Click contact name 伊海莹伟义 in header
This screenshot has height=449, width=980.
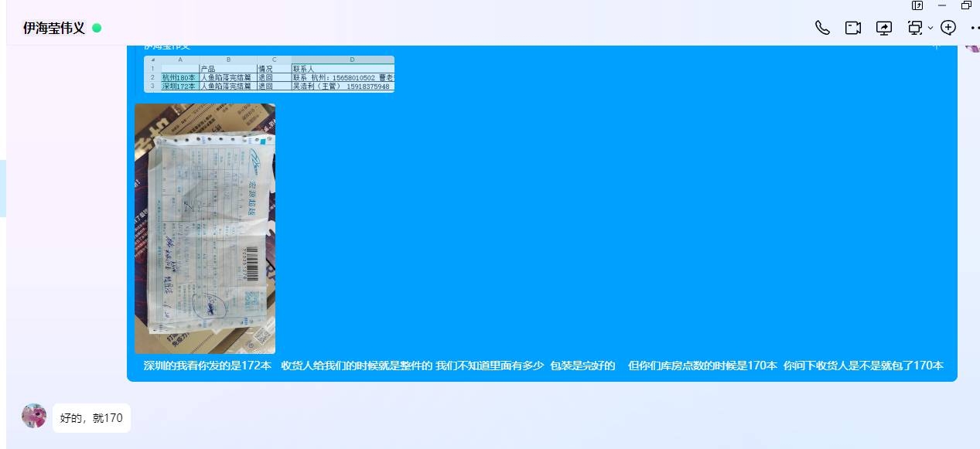click(53, 28)
